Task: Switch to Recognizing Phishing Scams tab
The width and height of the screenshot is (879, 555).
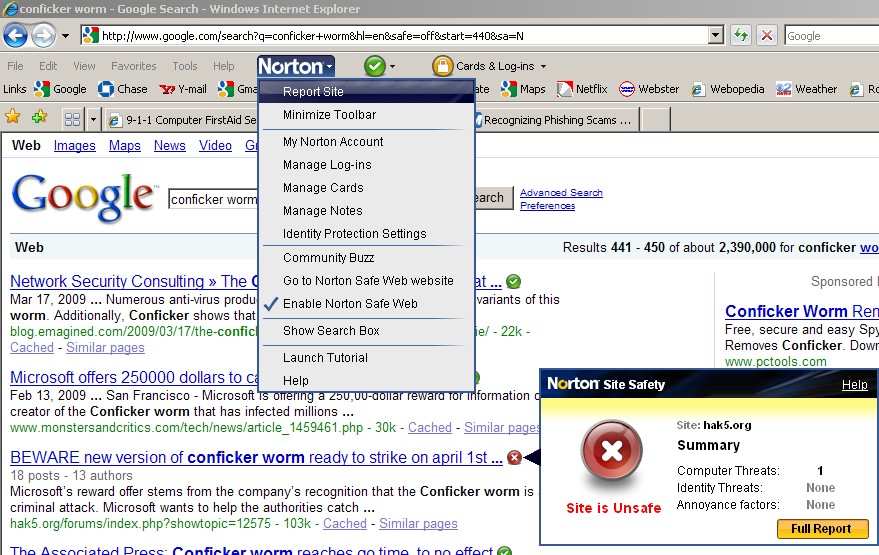Action: click(556, 120)
